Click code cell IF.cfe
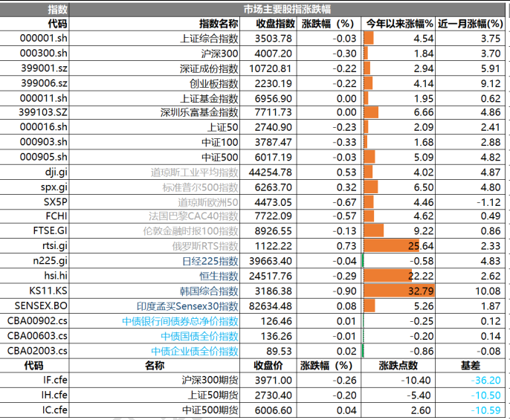 point(34,380)
